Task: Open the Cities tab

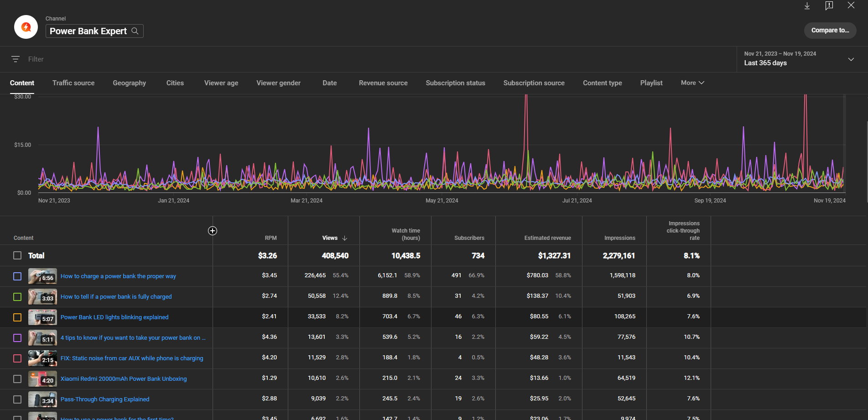Action: (x=175, y=83)
